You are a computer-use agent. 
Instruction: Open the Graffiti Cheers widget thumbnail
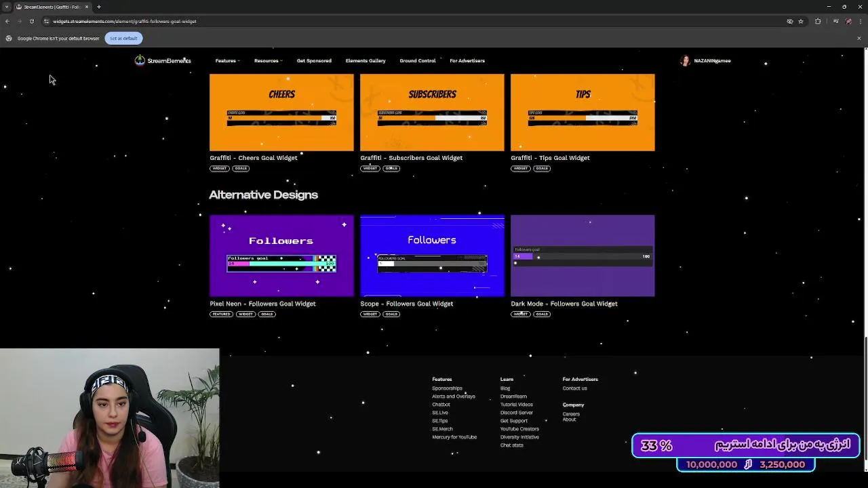[x=281, y=113]
